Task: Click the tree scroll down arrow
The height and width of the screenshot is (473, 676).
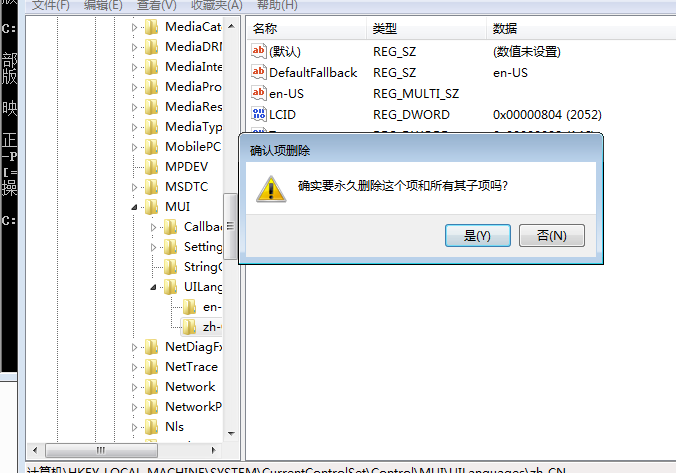Action: 231,433
